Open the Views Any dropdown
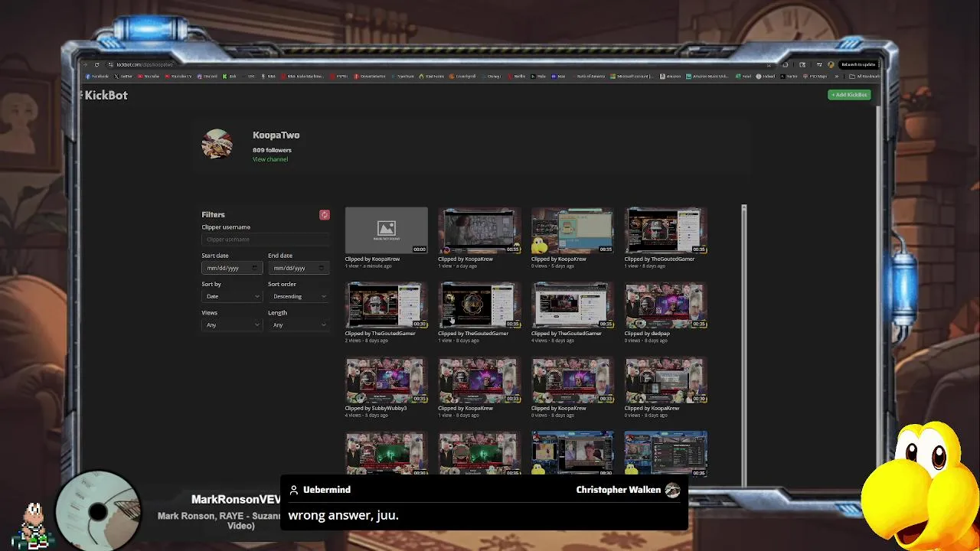This screenshot has height=551, width=980. tap(232, 325)
